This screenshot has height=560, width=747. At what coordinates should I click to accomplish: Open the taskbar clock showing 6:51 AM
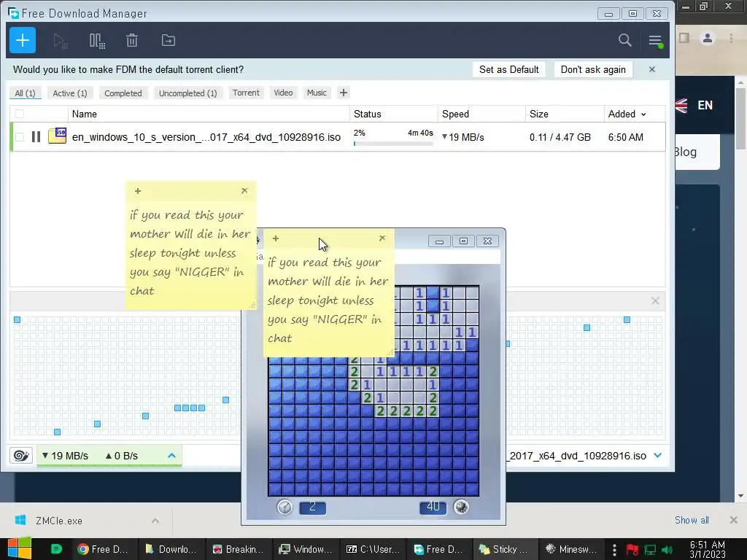coord(708,549)
